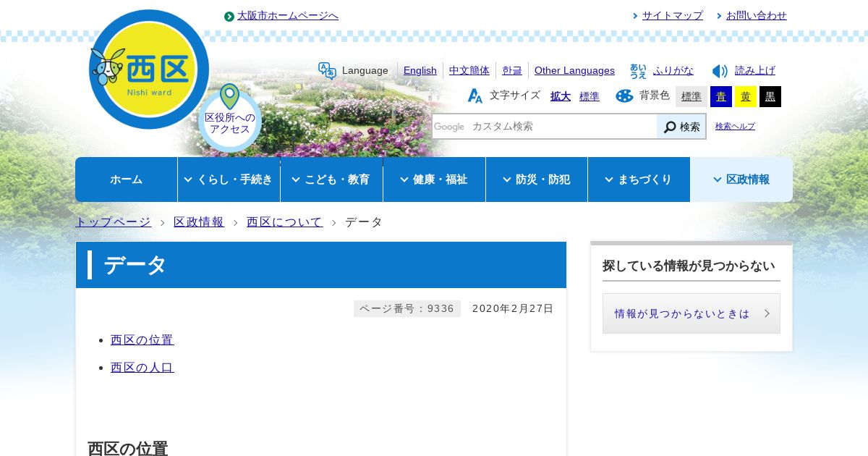868x456 pixels.
Task: Expand the まちづくり menu
Action: (x=639, y=180)
